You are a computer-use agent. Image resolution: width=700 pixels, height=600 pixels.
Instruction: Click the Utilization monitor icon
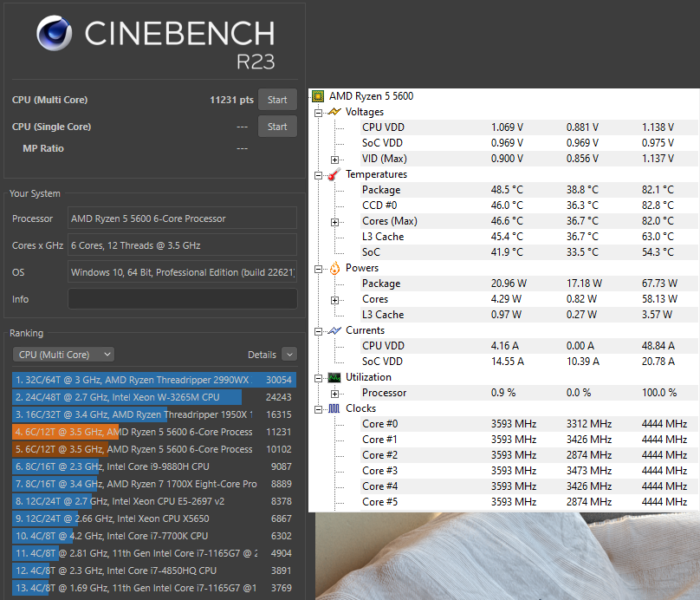pos(334,377)
